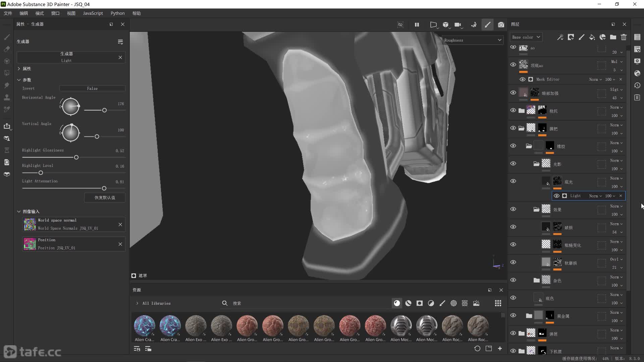Remove the World space normal image input
The width and height of the screenshot is (644, 362).
click(x=120, y=225)
